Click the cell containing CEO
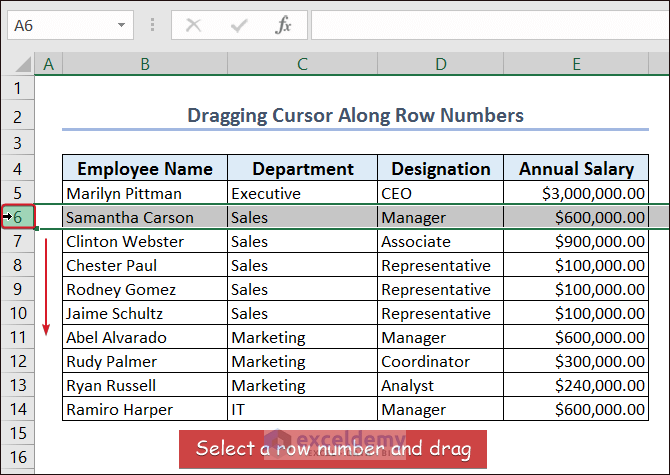 pos(440,193)
